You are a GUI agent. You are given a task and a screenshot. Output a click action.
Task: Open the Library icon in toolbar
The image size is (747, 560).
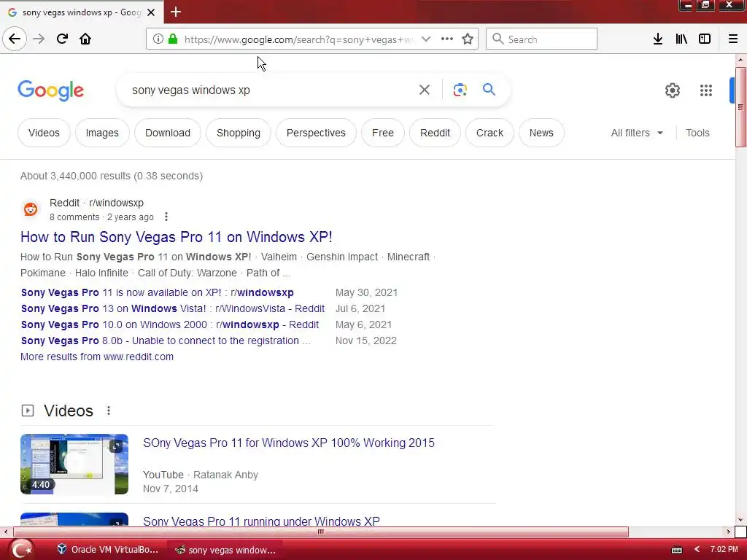(x=681, y=39)
